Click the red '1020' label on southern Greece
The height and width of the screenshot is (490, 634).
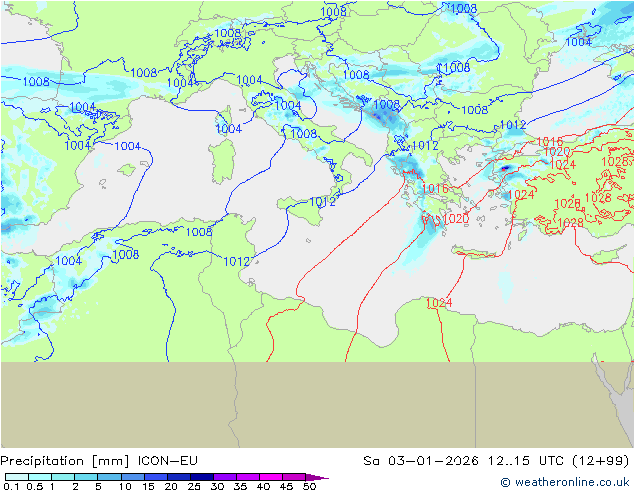coord(456,219)
